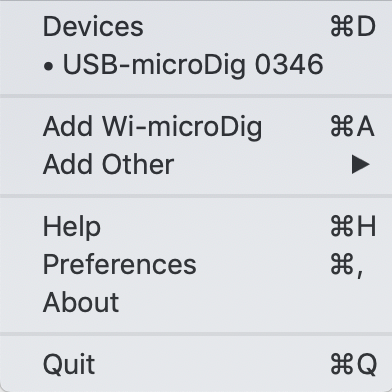Open Help from the menu

pos(196,227)
